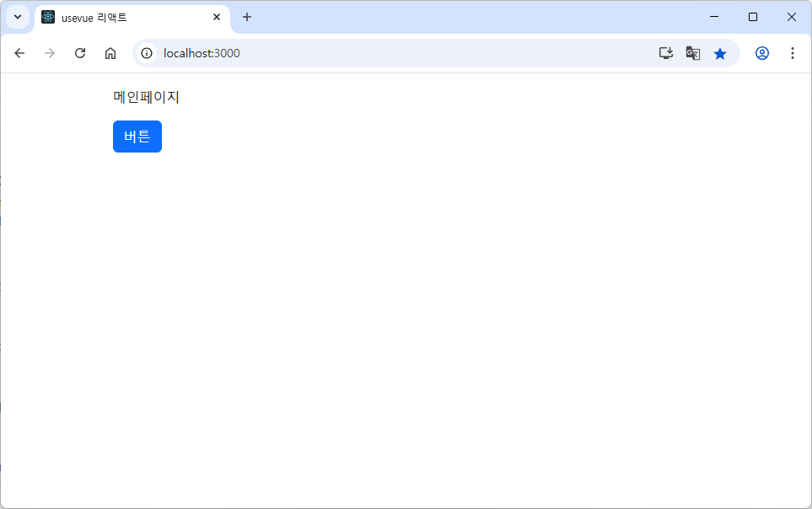812x509 pixels.
Task: View site information icon in address bar
Action: coord(147,53)
